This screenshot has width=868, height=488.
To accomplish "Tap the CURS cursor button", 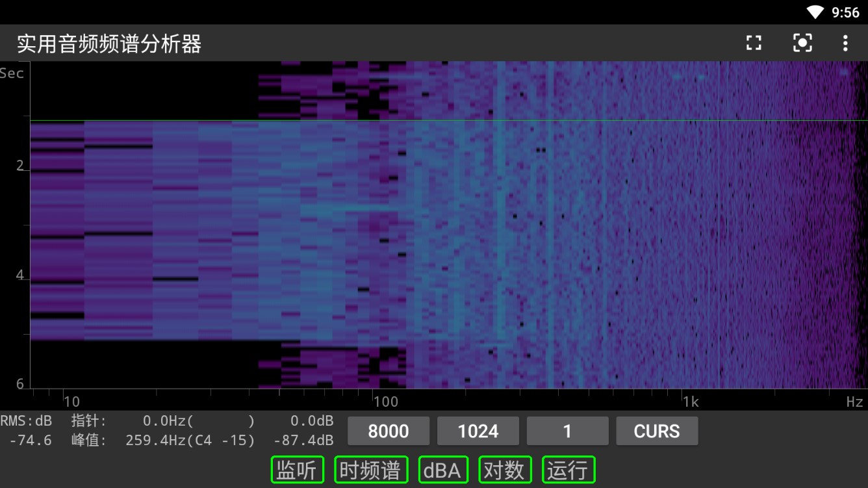I will coord(657,431).
